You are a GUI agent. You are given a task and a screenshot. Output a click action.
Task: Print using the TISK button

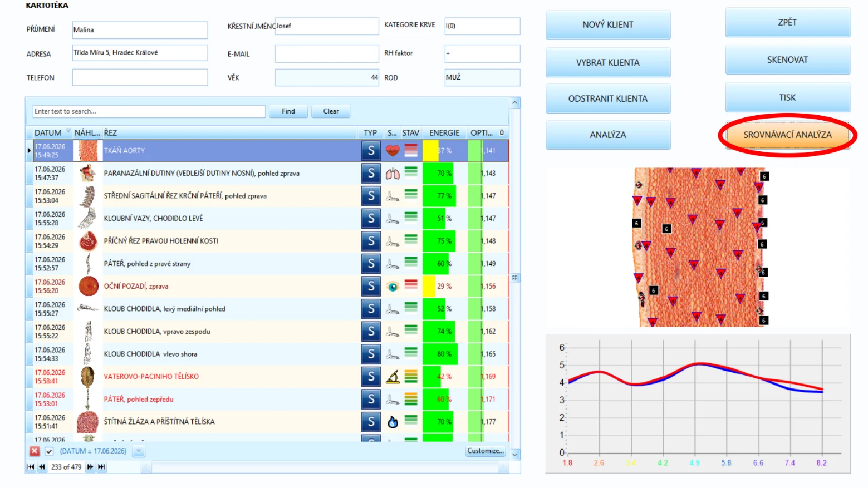(787, 98)
